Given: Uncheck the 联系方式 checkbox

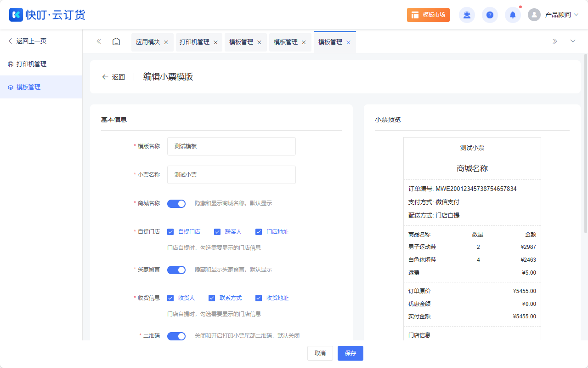Looking at the screenshot, I should click(x=212, y=298).
